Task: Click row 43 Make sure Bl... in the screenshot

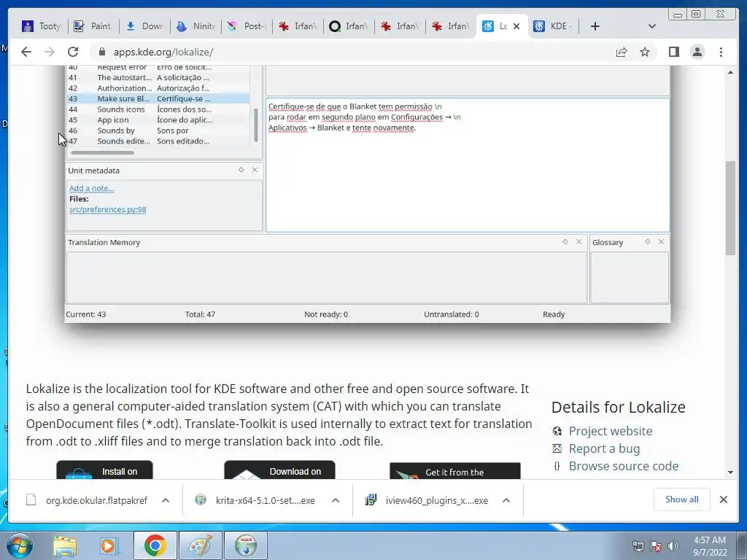Action: coord(158,98)
